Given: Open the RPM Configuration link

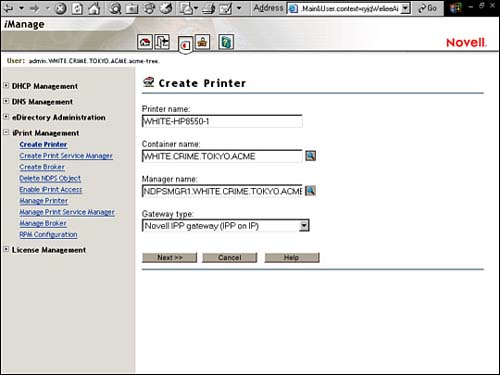Looking at the screenshot, I should 48,235.
